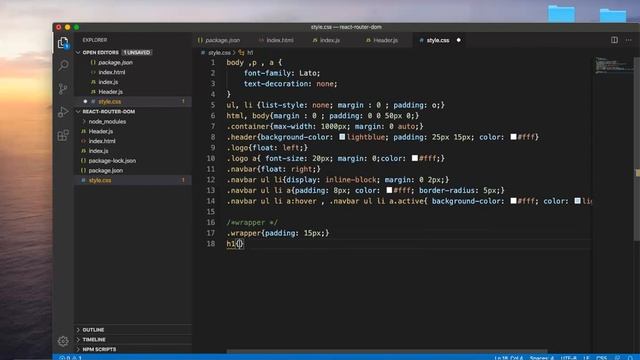Screen dimensions: 640x360
Task: Collapse the REACT-ROUTER-DOM folder section
Action: coord(78,111)
